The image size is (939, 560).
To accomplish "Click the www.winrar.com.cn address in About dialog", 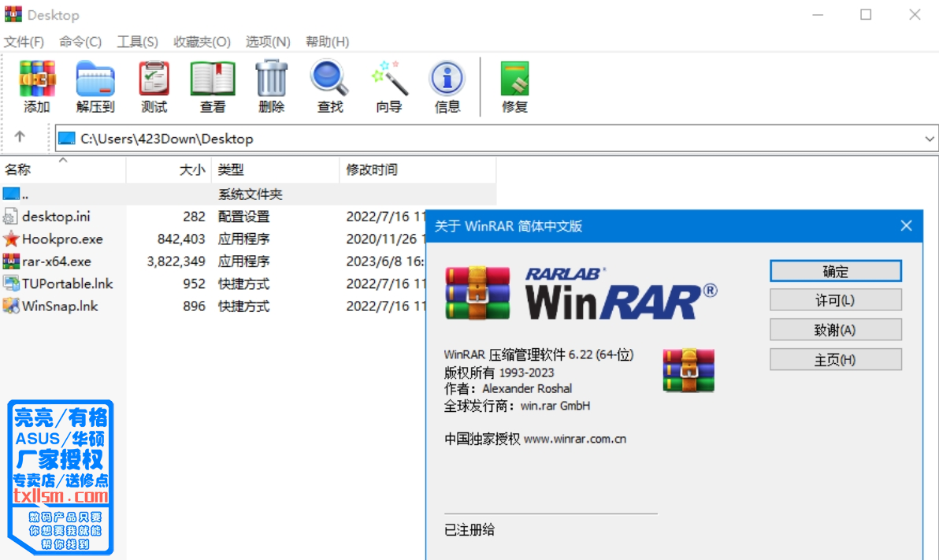I will point(575,439).
